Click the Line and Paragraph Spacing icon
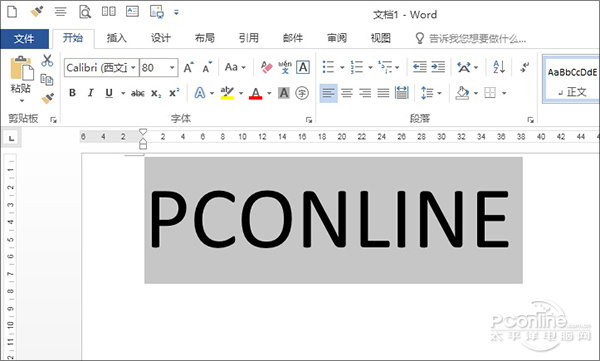600x361 pixels. tap(427, 93)
